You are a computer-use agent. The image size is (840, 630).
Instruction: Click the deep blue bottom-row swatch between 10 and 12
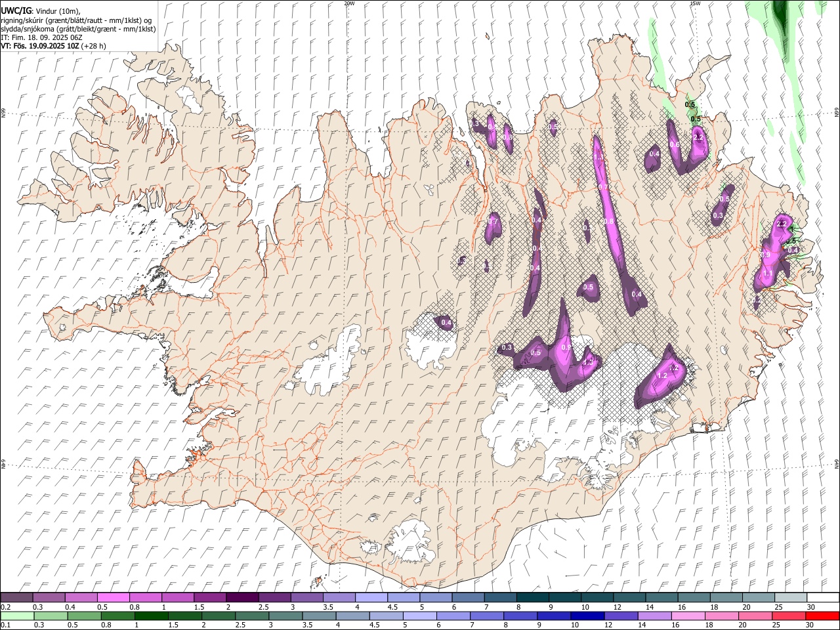[587, 616]
